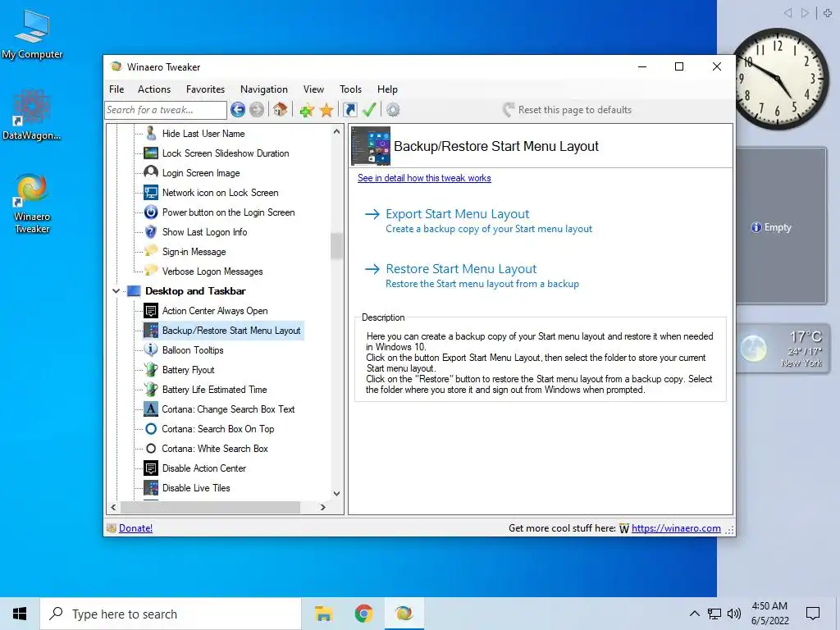Collapse the Desktop and Taskbar category

click(x=116, y=291)
